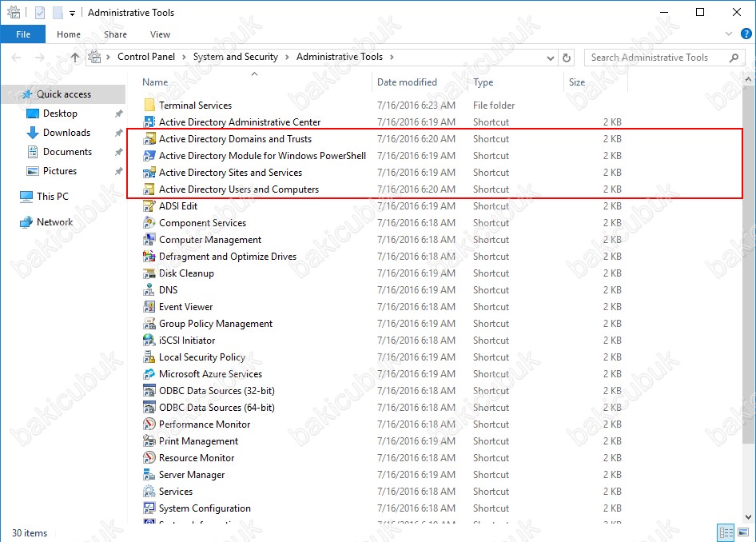The height and width of the screenshot is (542, 756).
Task: Select the Component Services icon
Action: coord(149,223)
